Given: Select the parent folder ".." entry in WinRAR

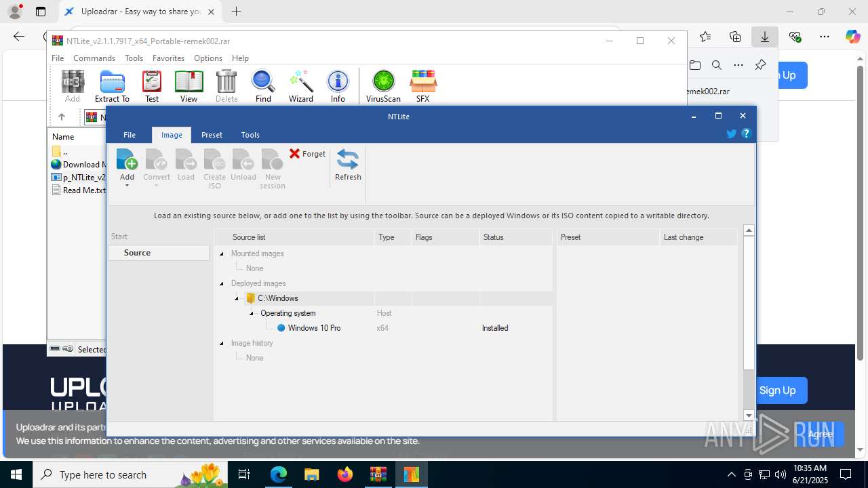Looking at the screenshot, I should pos(60,152).
